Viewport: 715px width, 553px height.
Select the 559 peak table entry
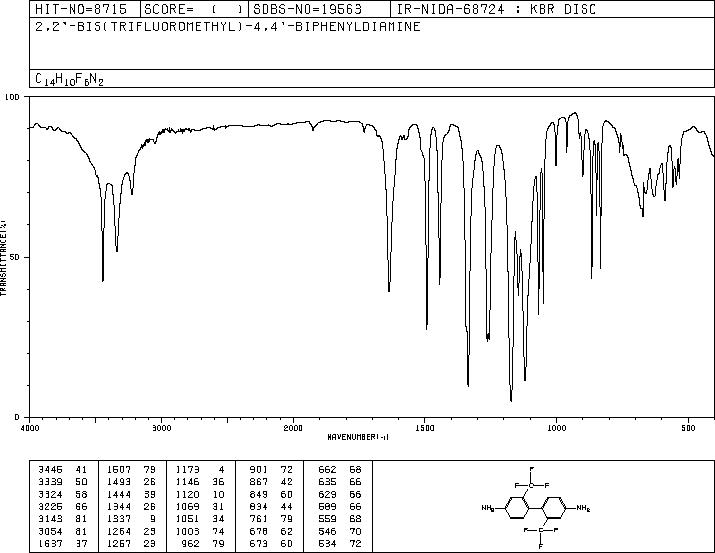click(340, 519)
